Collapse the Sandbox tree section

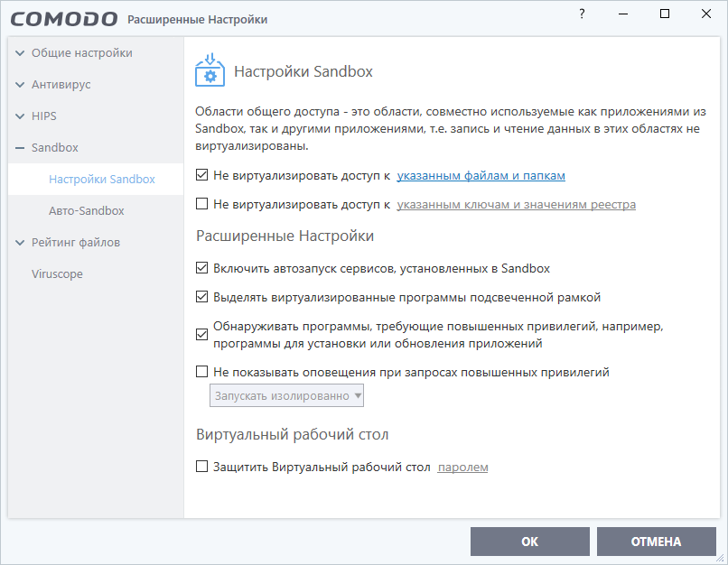20,148
